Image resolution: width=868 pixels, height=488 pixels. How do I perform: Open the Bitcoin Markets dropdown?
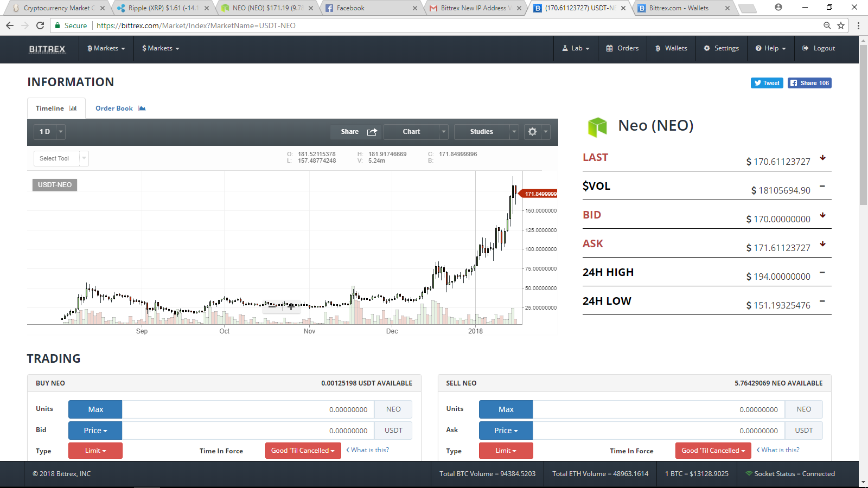coord(106,48)
